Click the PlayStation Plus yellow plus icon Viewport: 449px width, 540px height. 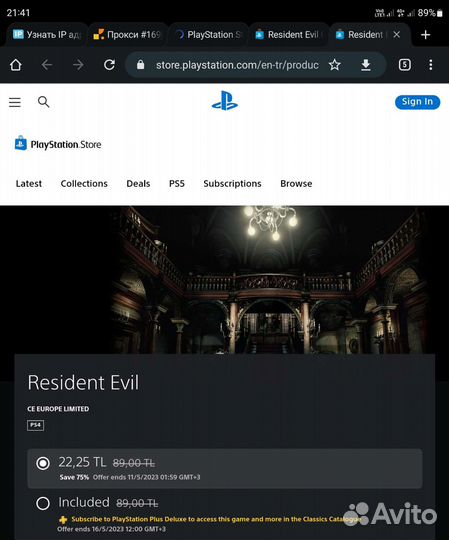[63, 519]
